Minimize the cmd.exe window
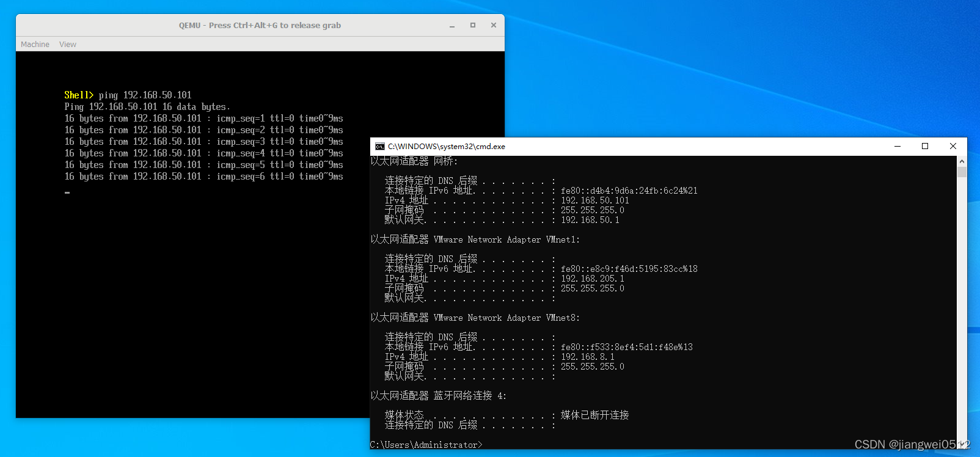Image resolution: width=980 pixels, height=457 pixels. click(x=897, y=147)
